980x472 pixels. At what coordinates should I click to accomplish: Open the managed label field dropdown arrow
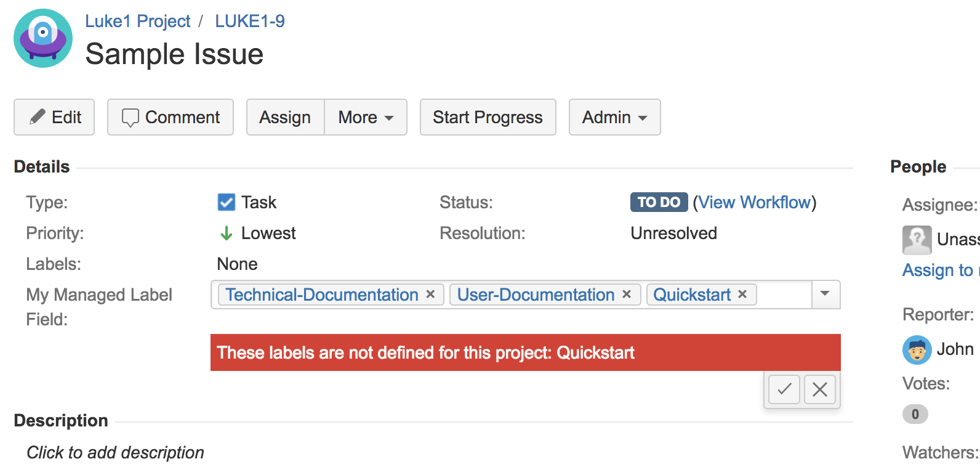point(825,295)
